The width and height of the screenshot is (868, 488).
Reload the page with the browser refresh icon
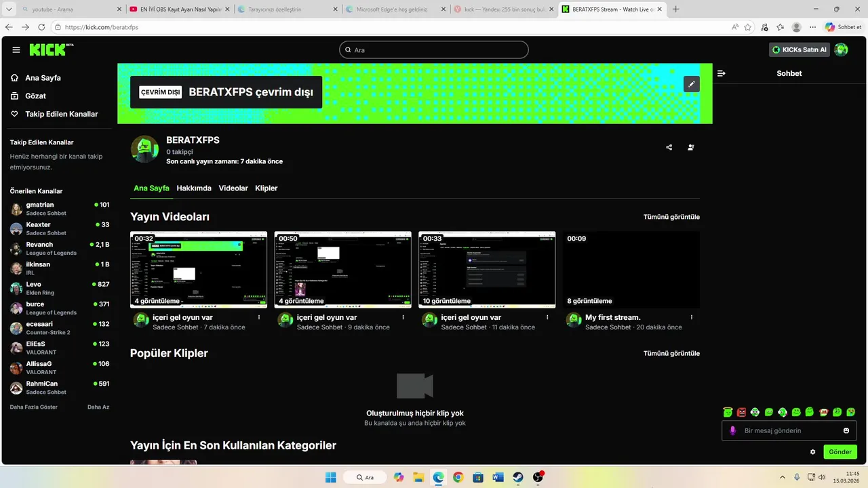coord(41,27)
